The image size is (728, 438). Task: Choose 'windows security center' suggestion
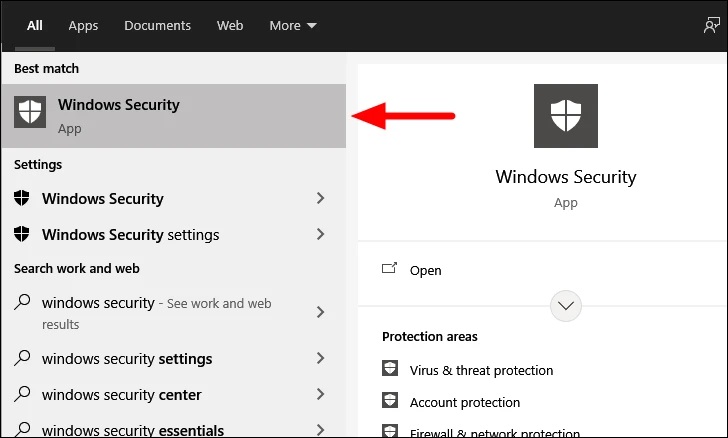(x=122, y=395)
